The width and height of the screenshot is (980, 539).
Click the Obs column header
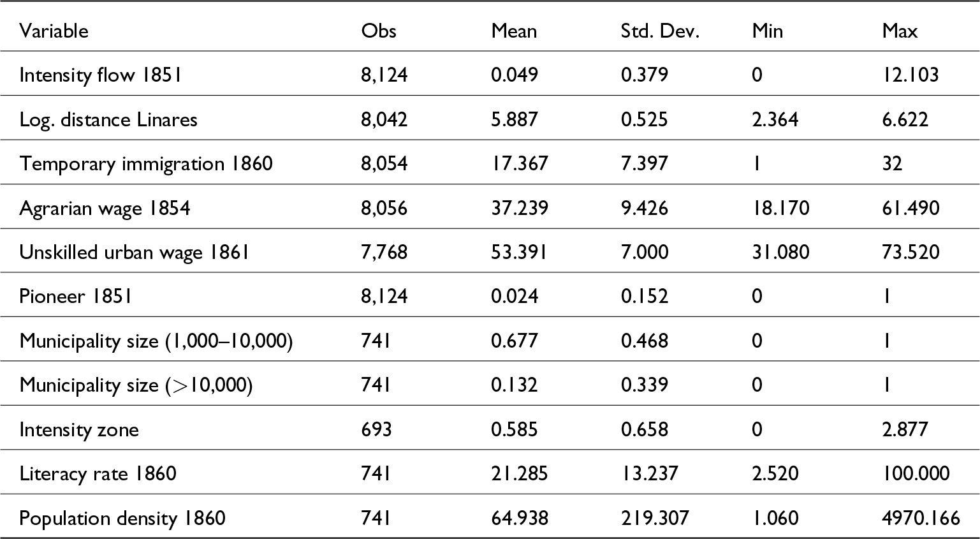tap(379, 31)
